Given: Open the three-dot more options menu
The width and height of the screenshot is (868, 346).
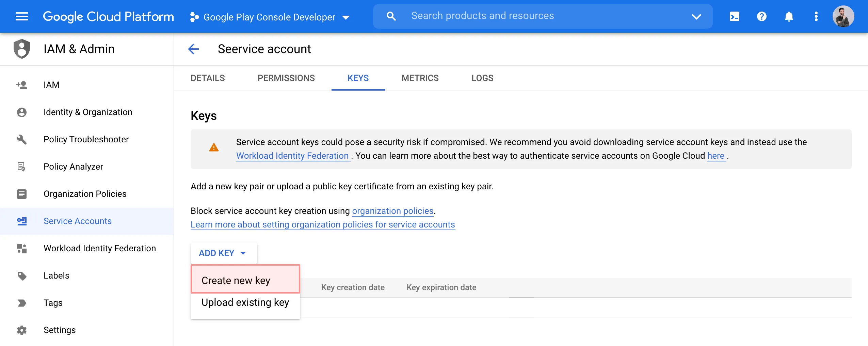Looking at the screenshot, I should (x=816, y=16).
